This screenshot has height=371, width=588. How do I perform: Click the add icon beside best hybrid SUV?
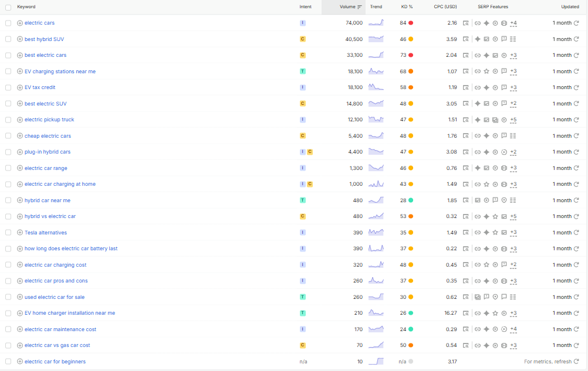[20, 39]
